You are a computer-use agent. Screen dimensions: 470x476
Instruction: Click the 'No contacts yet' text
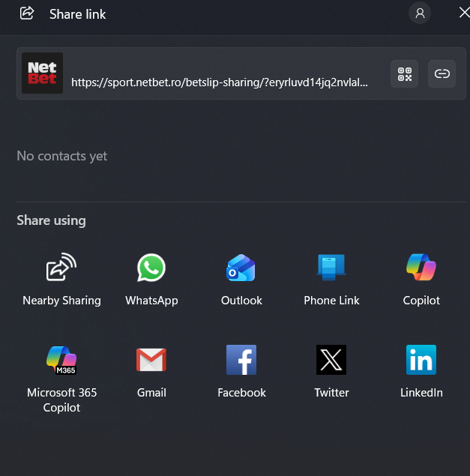pos(62,156)
